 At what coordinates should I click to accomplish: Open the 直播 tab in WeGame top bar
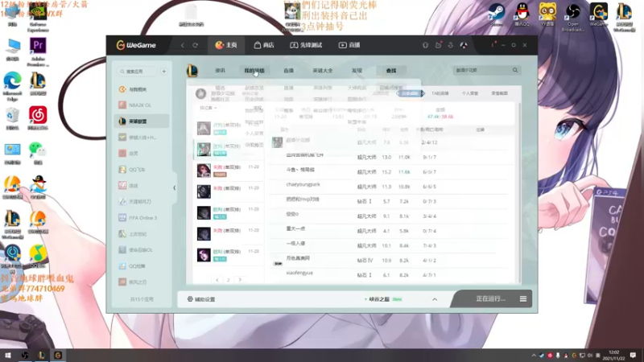(x=349, y=45)
